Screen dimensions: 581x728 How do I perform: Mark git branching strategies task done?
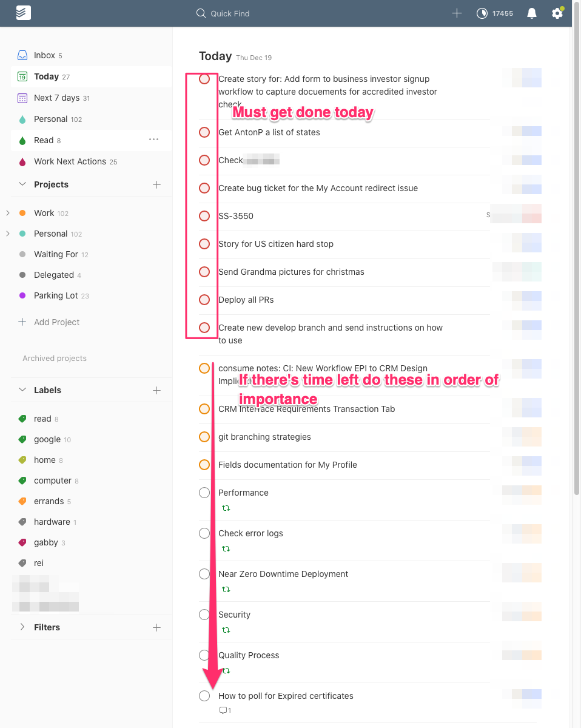tap(204, 437)
